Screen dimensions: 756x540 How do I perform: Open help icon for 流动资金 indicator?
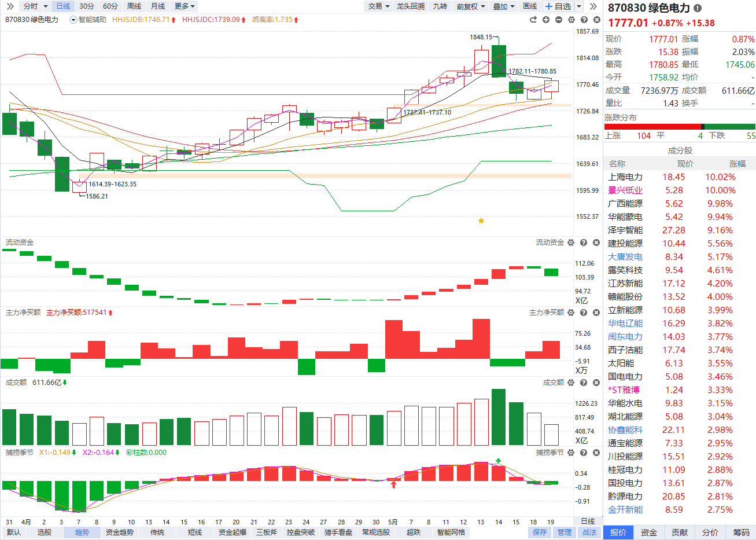(x=584, y=243)
